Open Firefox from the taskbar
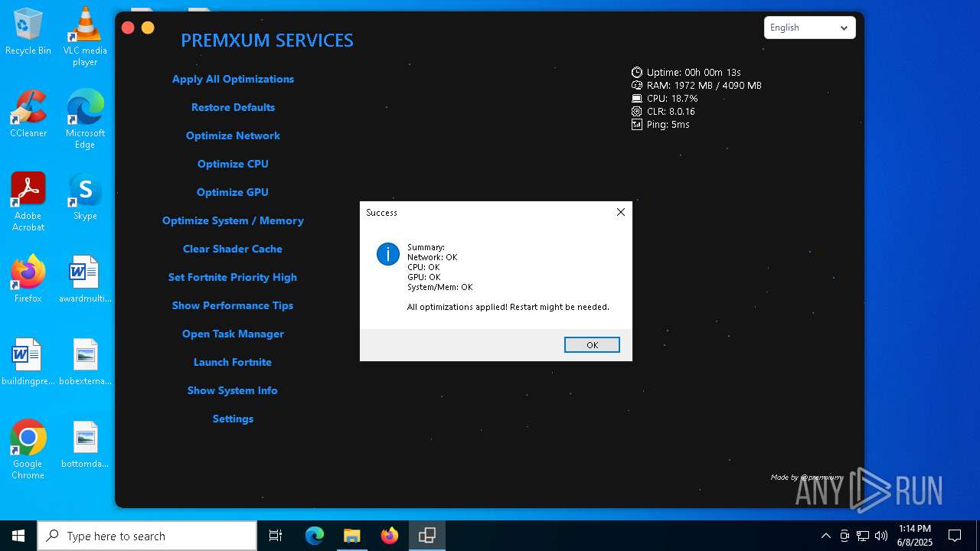 pyautogui.click(x=390, y=536)
